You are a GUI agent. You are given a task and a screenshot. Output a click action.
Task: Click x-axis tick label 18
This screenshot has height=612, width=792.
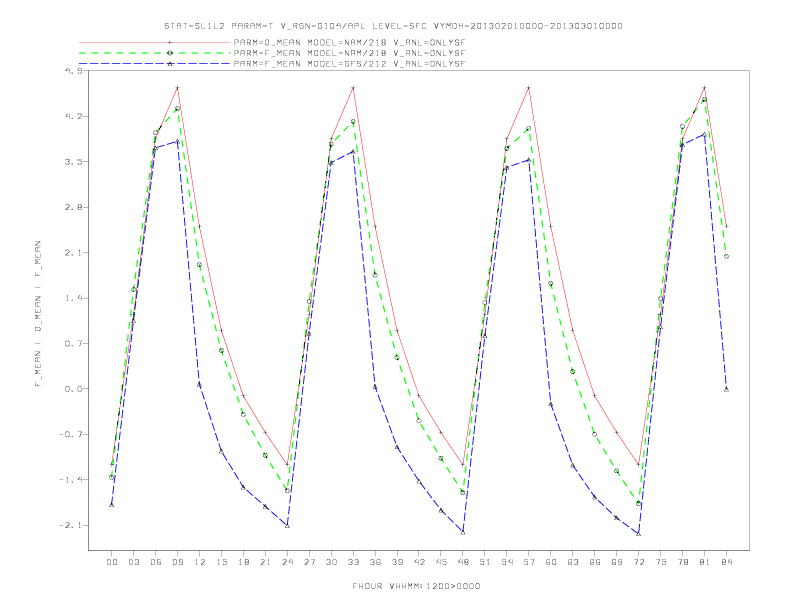coord(243,562)
